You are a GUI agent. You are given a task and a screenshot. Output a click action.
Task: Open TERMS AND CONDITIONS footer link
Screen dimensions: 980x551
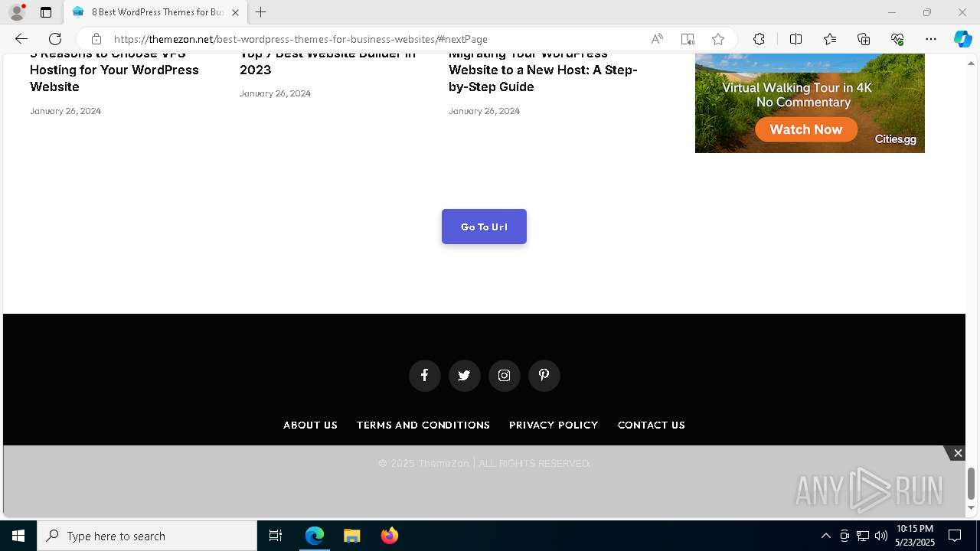[x=423, y=425]
